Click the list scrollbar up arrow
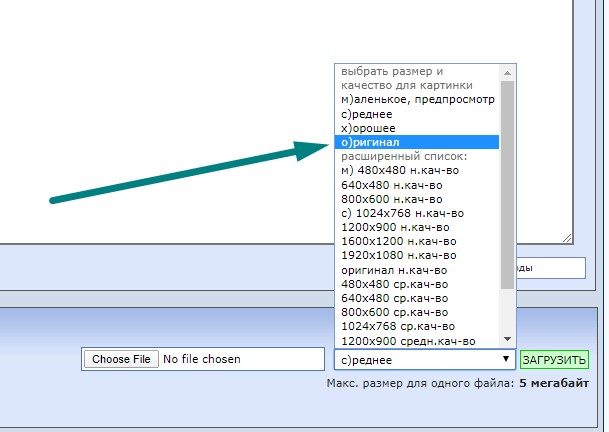Viewport: 609px width, 432px height. tap(508, 72)
